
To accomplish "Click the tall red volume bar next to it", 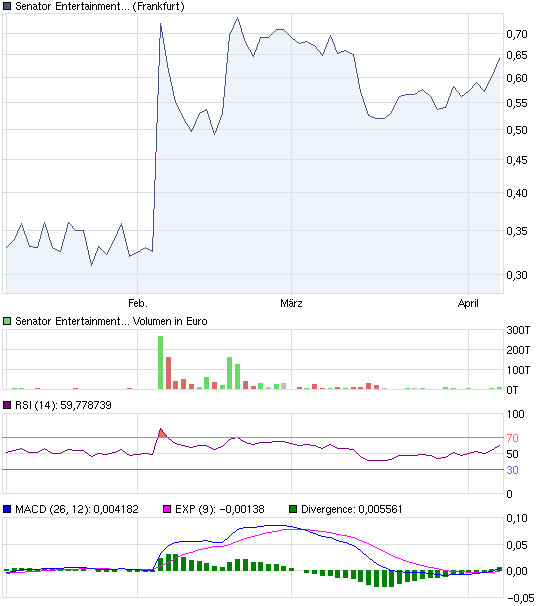I will (x=168, y=373).
